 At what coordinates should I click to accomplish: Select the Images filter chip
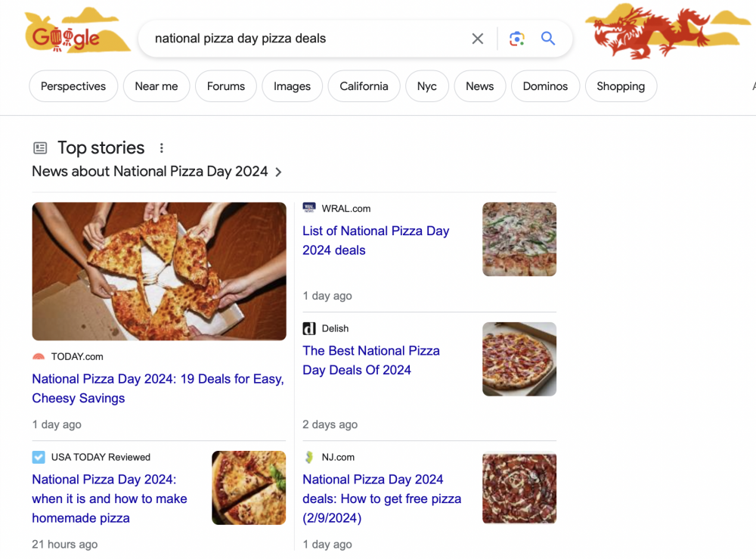tap(292, 86)
